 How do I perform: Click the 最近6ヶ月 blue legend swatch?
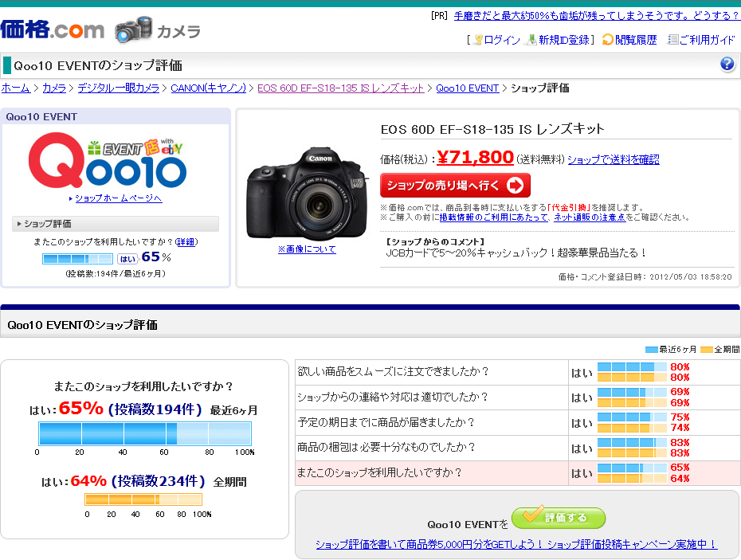[x=652, y=350]
